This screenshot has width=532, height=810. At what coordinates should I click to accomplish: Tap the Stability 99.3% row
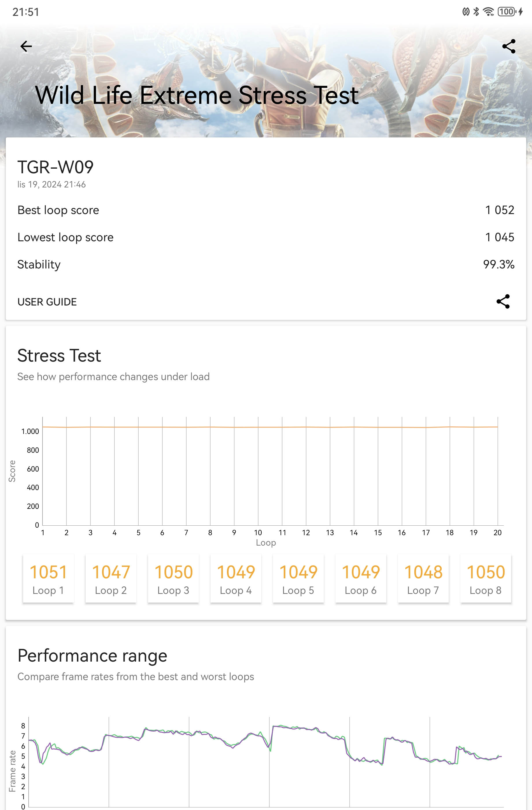[x=266, y=264]
